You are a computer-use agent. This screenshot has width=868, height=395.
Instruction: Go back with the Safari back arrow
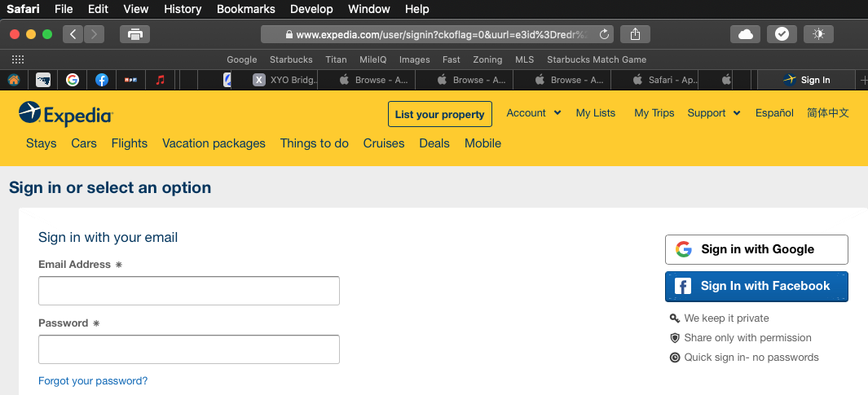point(73,34)
